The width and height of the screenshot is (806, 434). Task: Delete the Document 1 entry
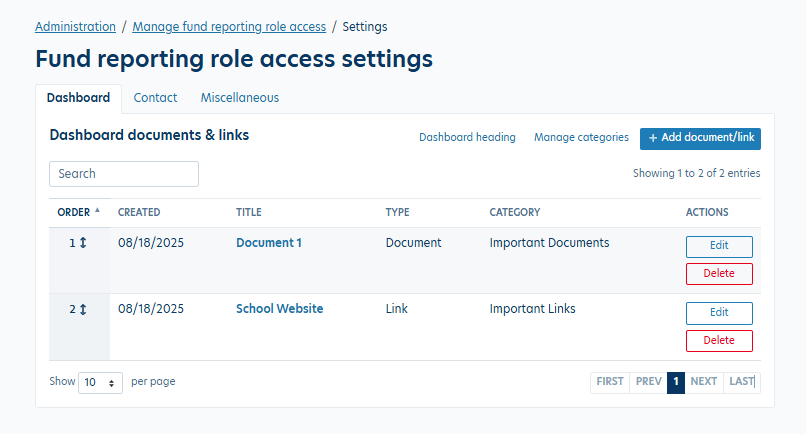click(x=719, y=274)
